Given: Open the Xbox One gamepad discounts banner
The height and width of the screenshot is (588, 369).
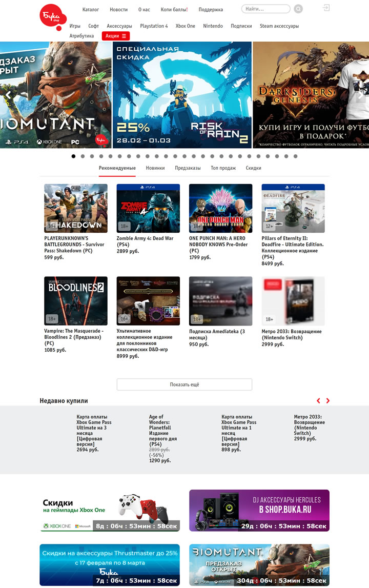Looking at the screenshot, I should pos(110,511).
